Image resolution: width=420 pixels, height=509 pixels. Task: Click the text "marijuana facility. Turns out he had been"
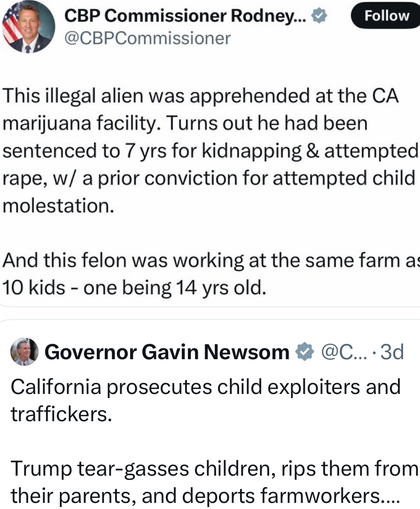tap(185, 124)
